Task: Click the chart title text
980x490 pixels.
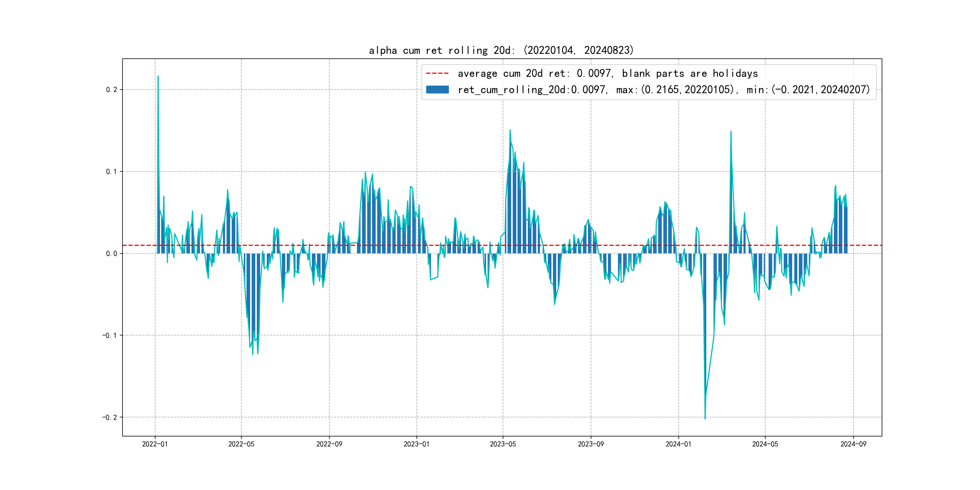Action: [501, 50]
